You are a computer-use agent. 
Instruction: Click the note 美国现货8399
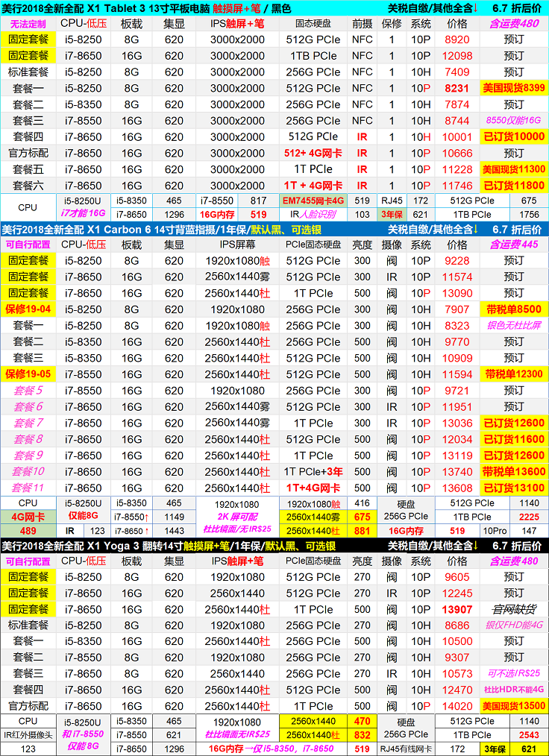pyautogui.click(x=514, y=88)
